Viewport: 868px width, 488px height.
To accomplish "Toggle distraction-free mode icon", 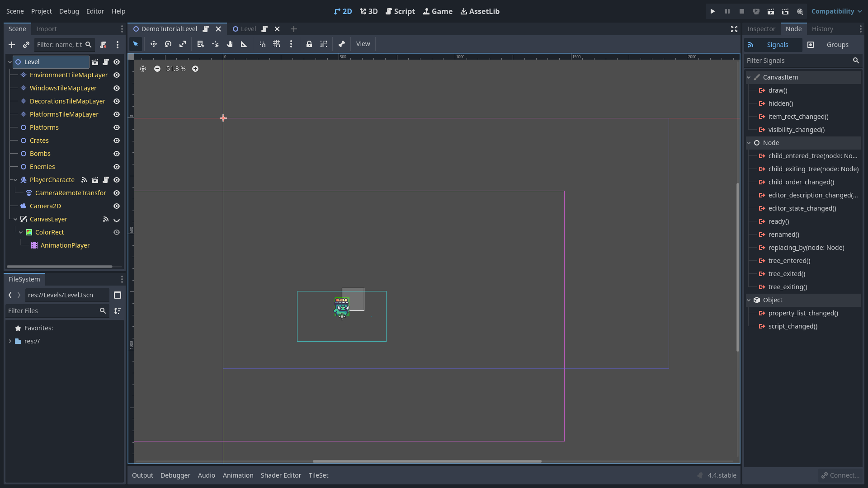I will click(734, 29).
